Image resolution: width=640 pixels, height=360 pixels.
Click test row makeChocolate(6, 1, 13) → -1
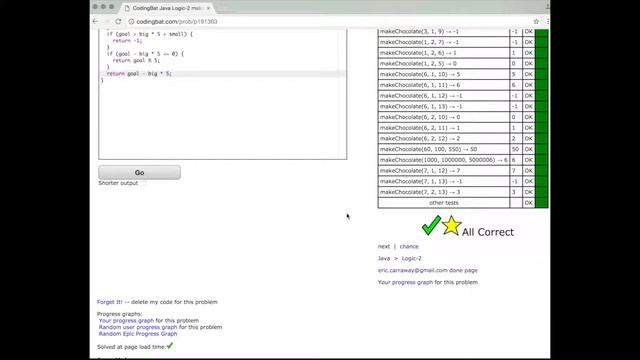tap(444, 107)
